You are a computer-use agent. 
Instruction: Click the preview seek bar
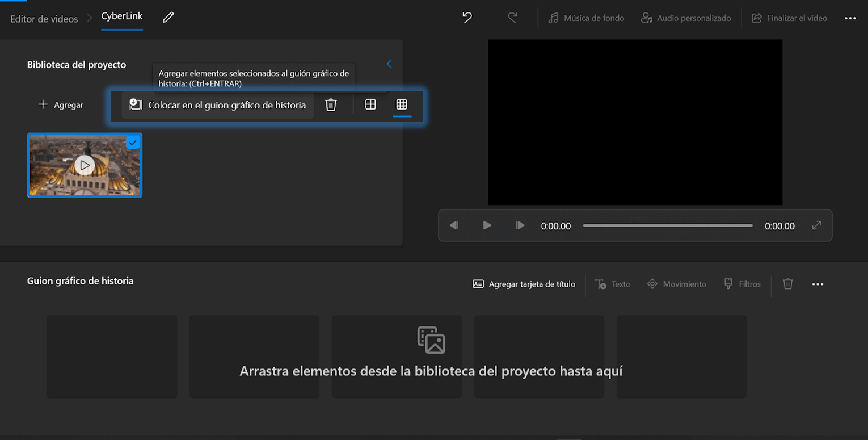point(668,225)
